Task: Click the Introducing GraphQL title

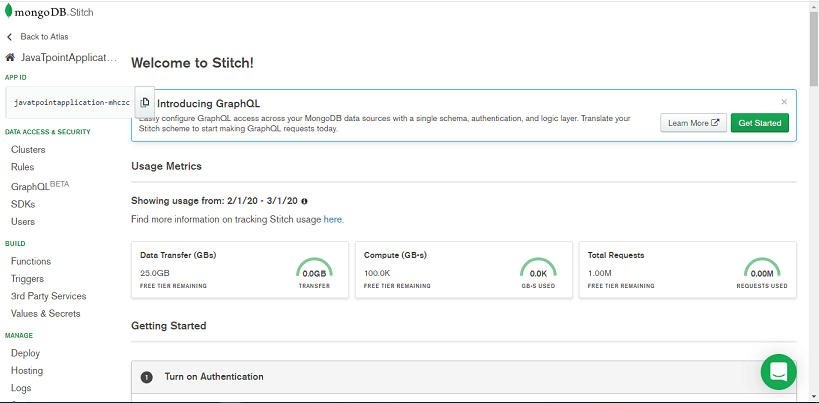Action: click(208, 103)
